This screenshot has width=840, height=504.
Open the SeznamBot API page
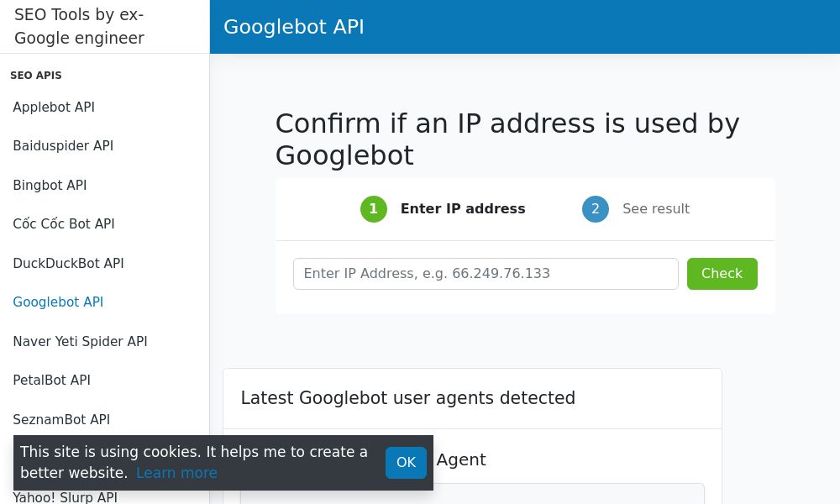tap(61, 419)
